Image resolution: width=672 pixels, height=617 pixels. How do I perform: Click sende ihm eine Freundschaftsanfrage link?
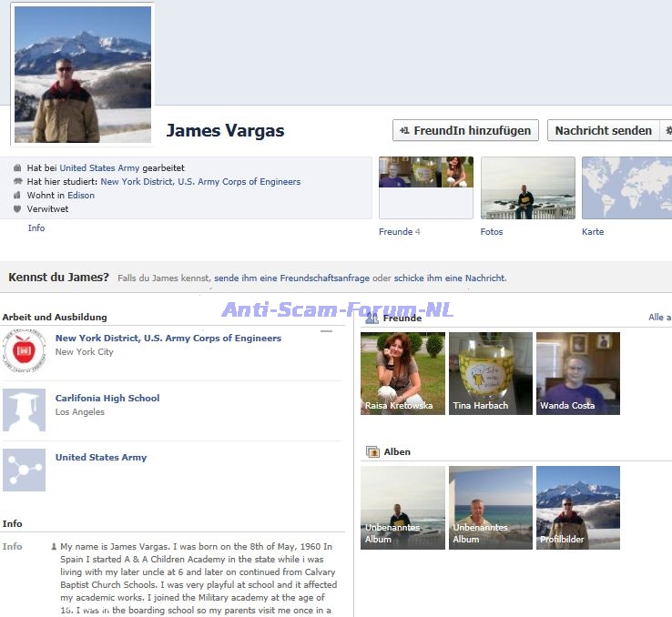(291, 278)
